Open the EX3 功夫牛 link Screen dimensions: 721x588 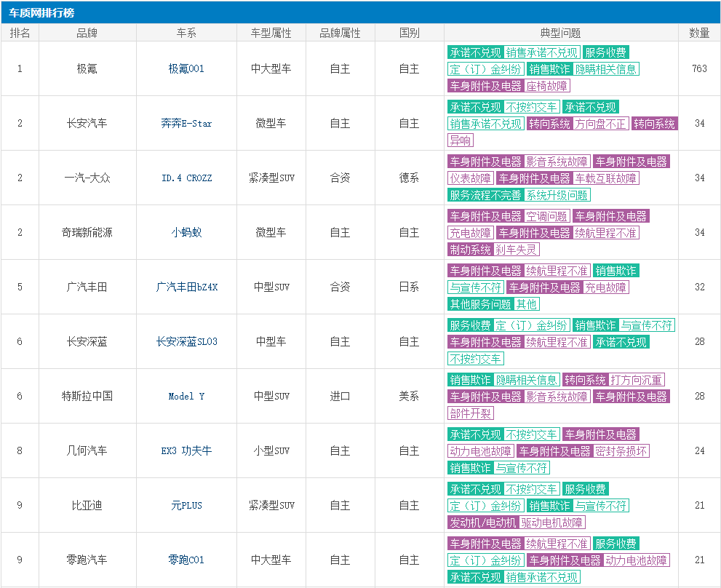186,450
